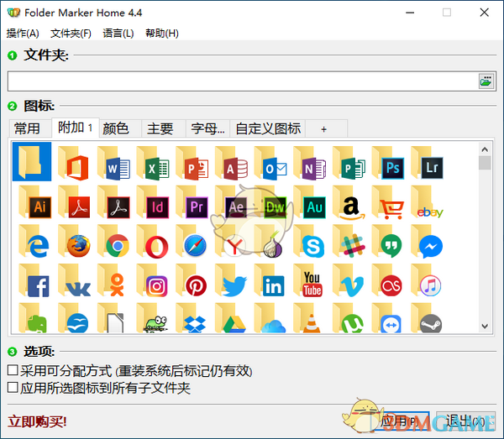Pick the YouTube folder icon

(310, 283)
